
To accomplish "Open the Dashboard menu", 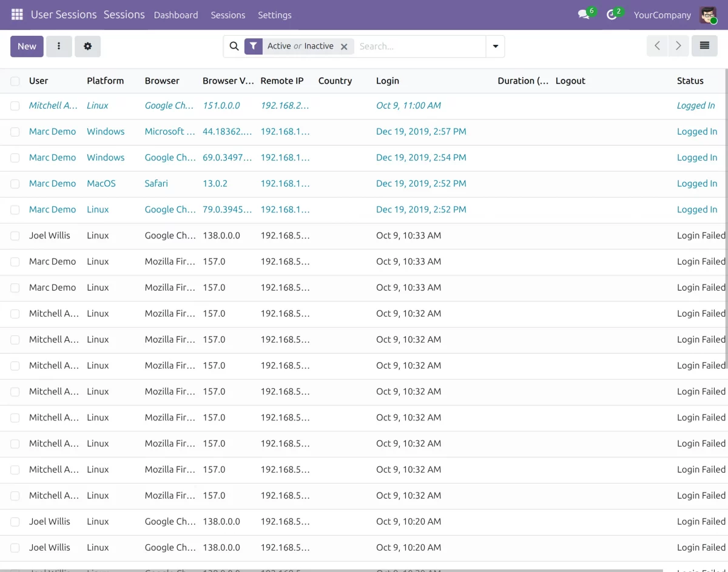I will click(x=176, y=15).
